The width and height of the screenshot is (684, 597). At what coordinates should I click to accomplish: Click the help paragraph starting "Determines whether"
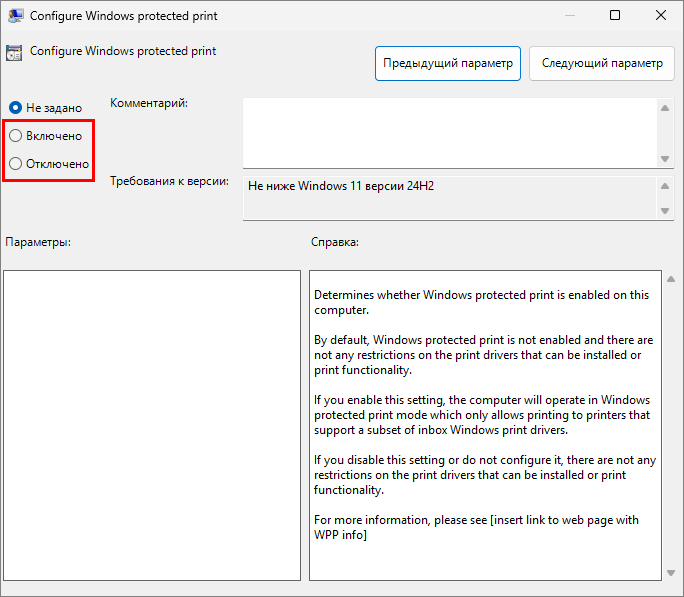pos(482,303)
